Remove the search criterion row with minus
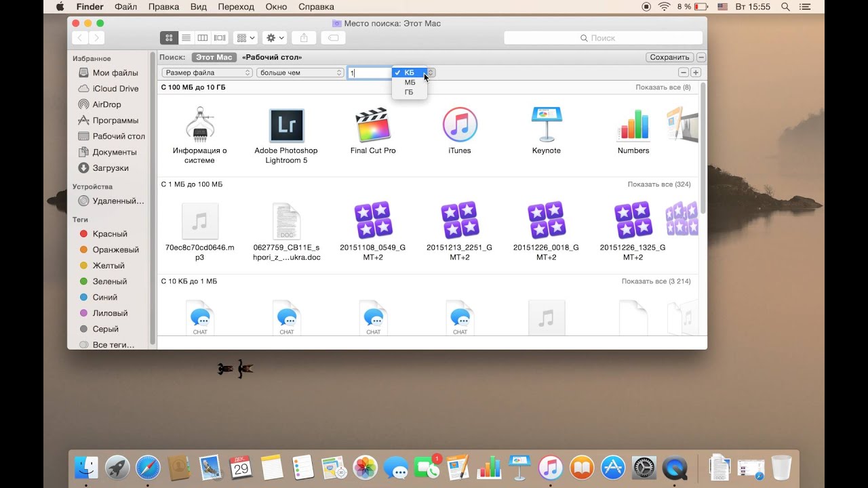 [684, 73]
